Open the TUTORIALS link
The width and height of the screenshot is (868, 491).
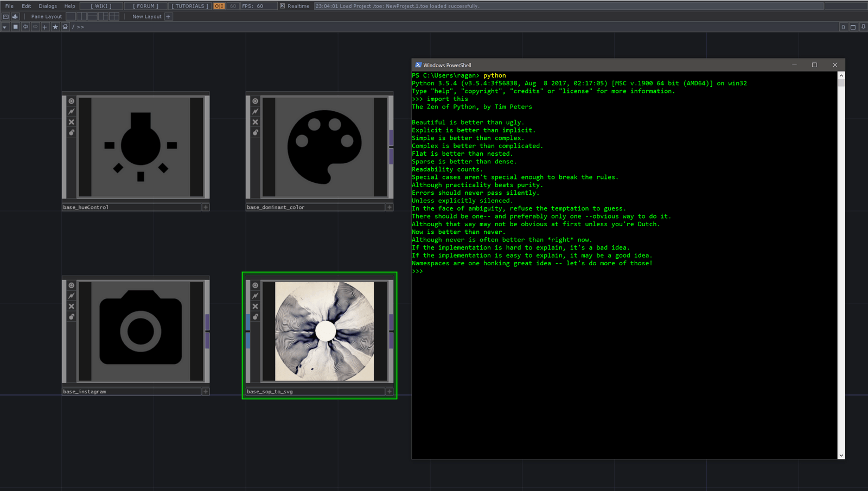(x=189, y=6)
